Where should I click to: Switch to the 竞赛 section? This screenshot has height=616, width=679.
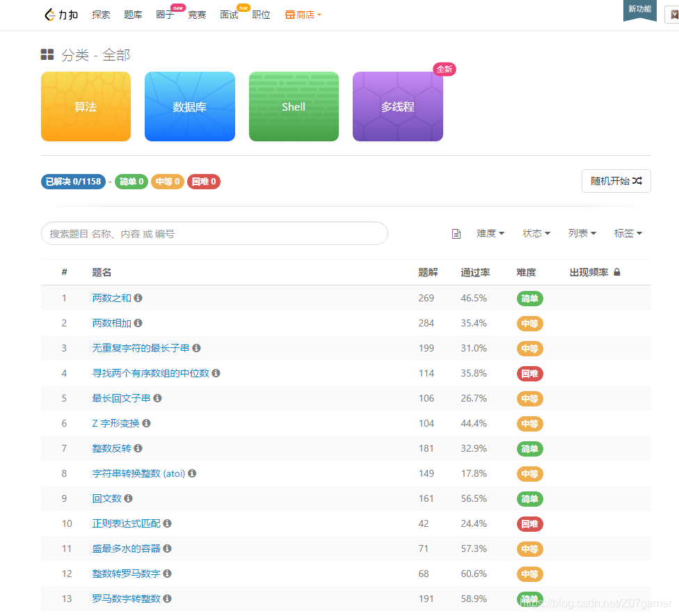[197, 14]
